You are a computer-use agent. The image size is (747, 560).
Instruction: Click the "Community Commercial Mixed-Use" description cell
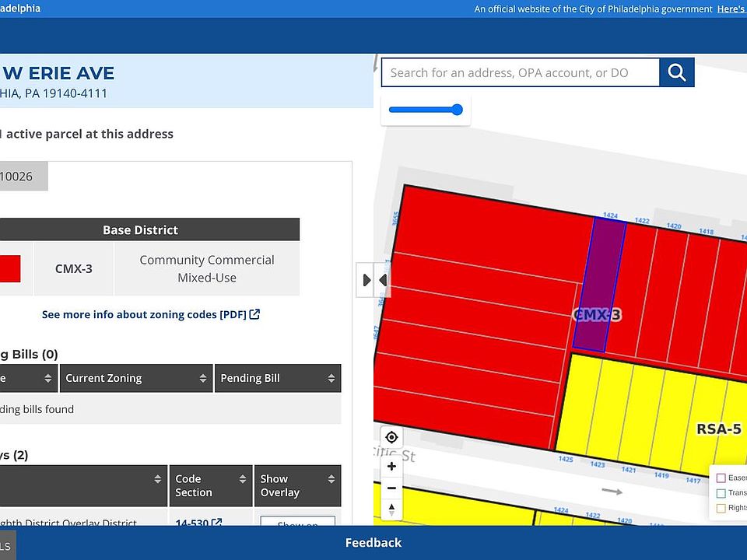coord(207,268)
